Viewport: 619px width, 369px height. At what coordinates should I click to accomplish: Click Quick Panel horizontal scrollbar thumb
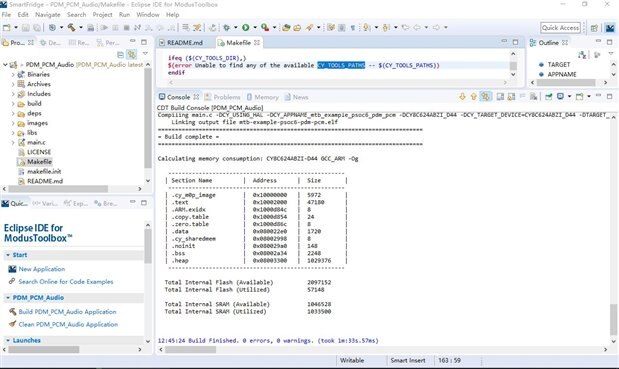[44, 350]
